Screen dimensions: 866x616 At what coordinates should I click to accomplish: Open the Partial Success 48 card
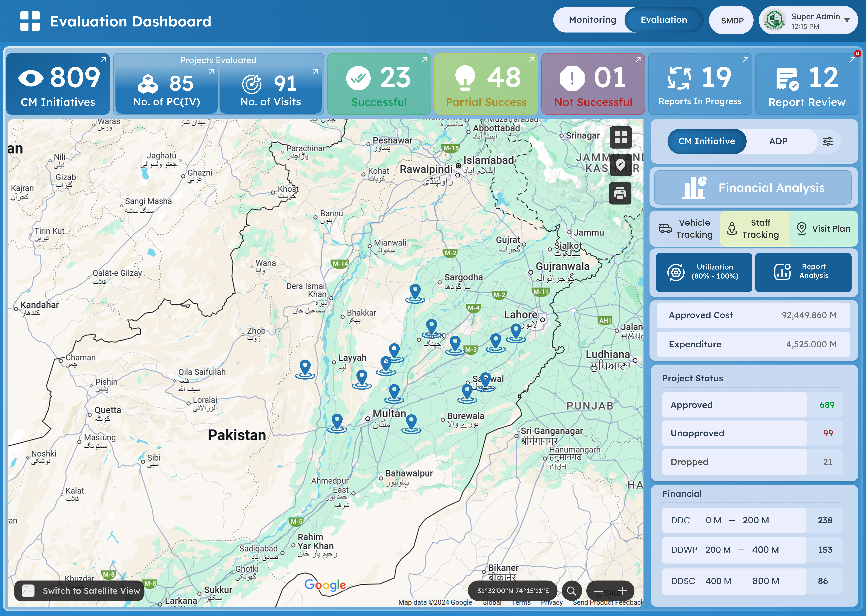486,84
